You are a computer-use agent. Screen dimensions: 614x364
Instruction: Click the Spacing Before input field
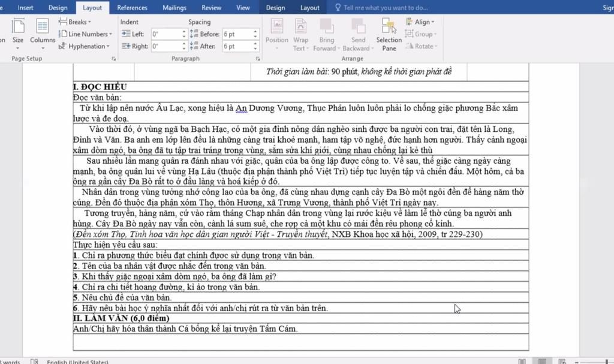pyautogui.click(x=237, y=34)
